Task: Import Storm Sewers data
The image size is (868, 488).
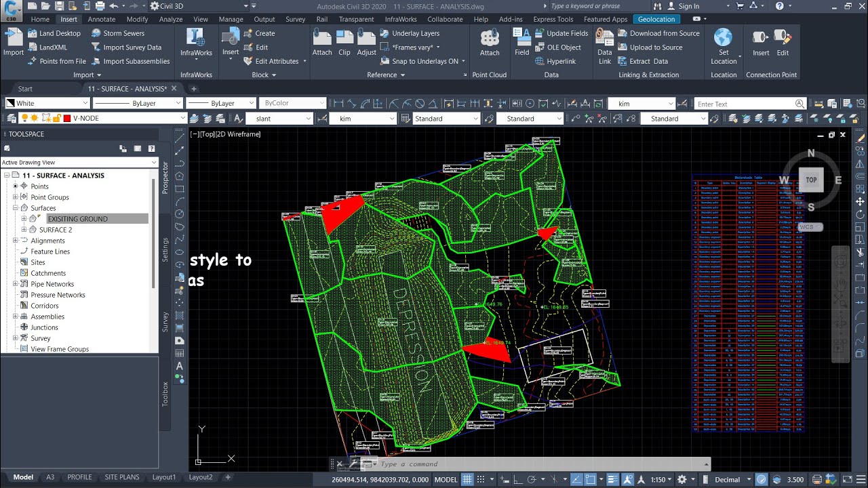Action: click(117, 33)
